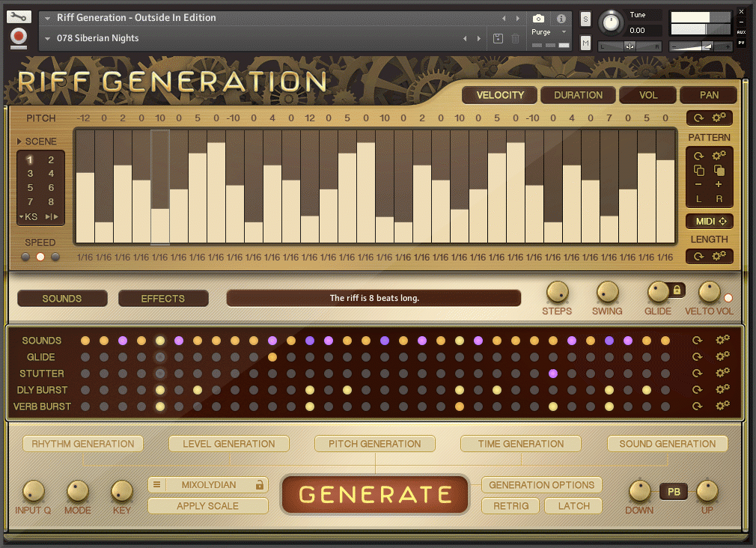756x548 pixels.
Task: Open the SOUNDS page
Action: click(62, 299)
